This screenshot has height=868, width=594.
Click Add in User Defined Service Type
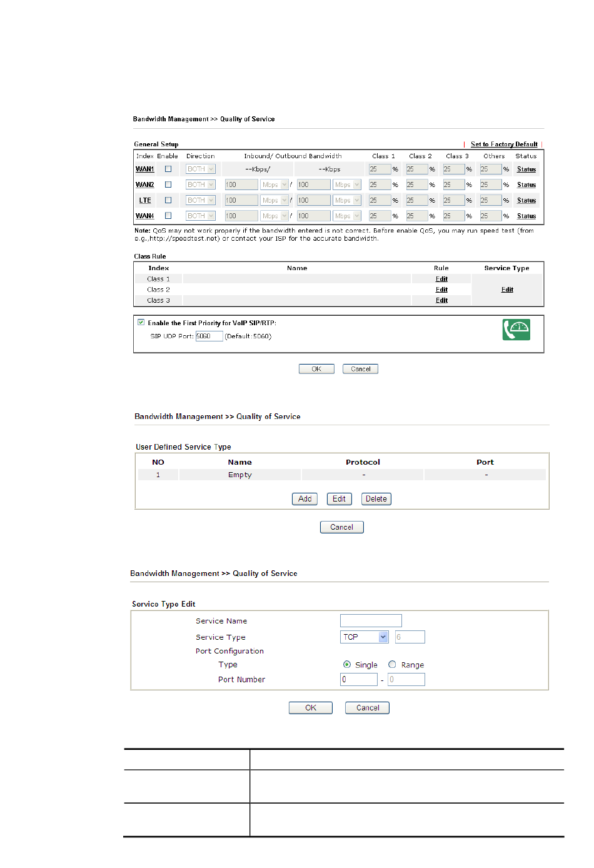pyautogui.click(x=305, y=499)
